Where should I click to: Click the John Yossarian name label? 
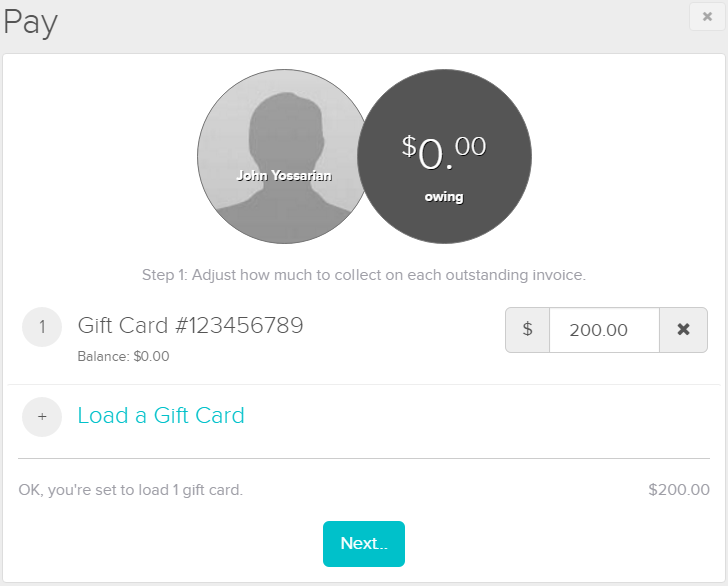coord(284,175)
